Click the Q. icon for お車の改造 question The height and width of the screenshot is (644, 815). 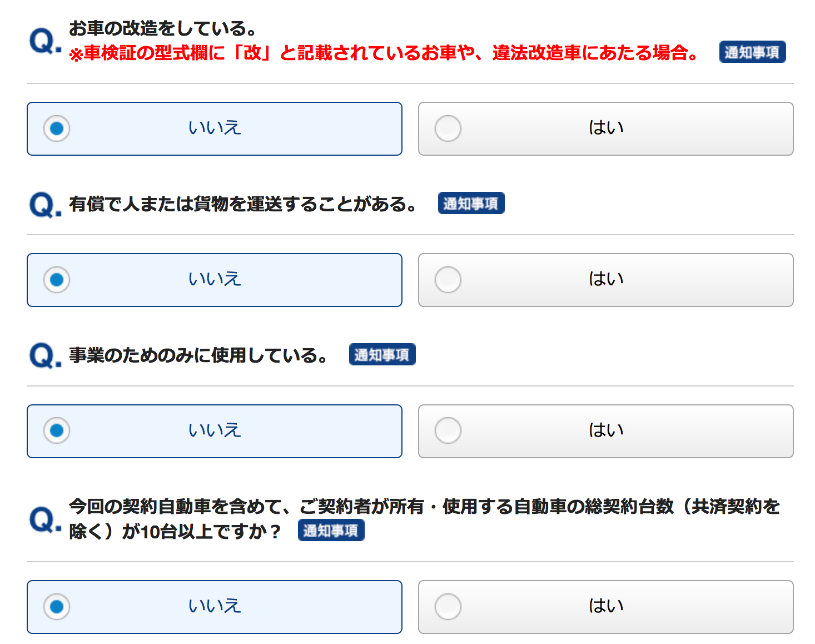tap(44, 41)
